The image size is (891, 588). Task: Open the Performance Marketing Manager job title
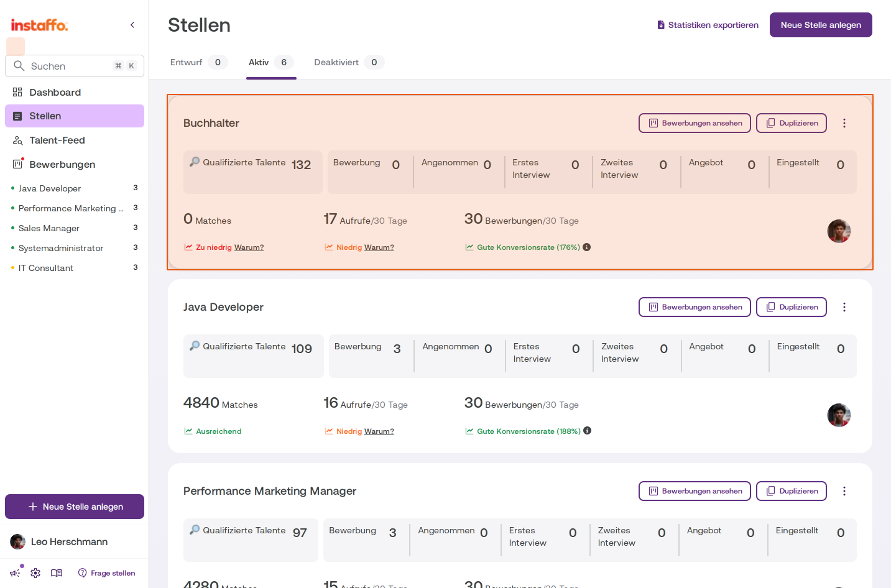(x=270, y=491)
